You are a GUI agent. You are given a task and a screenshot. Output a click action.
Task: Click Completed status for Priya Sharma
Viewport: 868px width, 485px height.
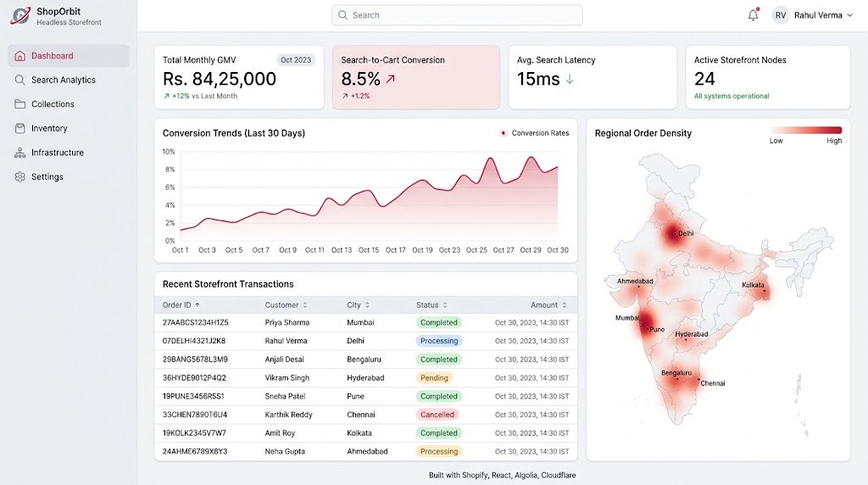[x=439, y=322]
